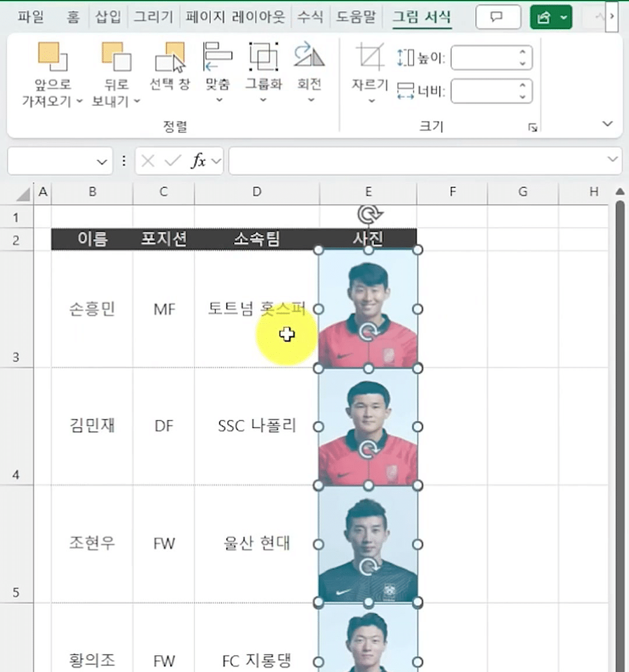
Task: Open the fx function dropdown arrow
Action: point(216,161)
